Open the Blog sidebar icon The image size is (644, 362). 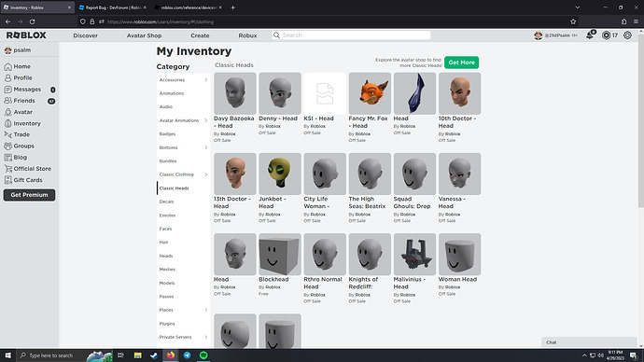coord(7,157)
